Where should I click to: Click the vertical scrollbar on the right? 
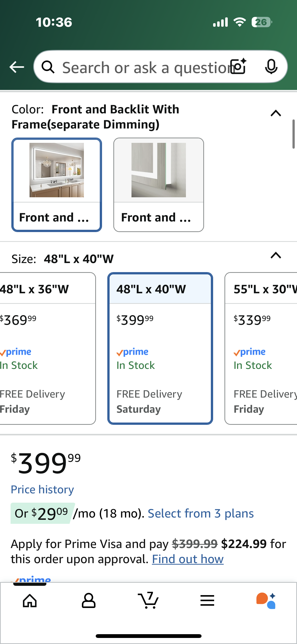pyautogui.click(x=293, y=134)
